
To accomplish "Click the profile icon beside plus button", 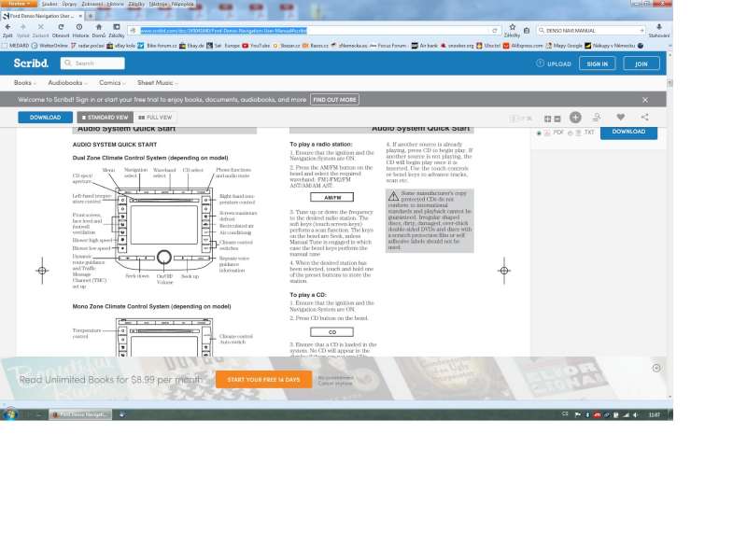I will 597,118.
